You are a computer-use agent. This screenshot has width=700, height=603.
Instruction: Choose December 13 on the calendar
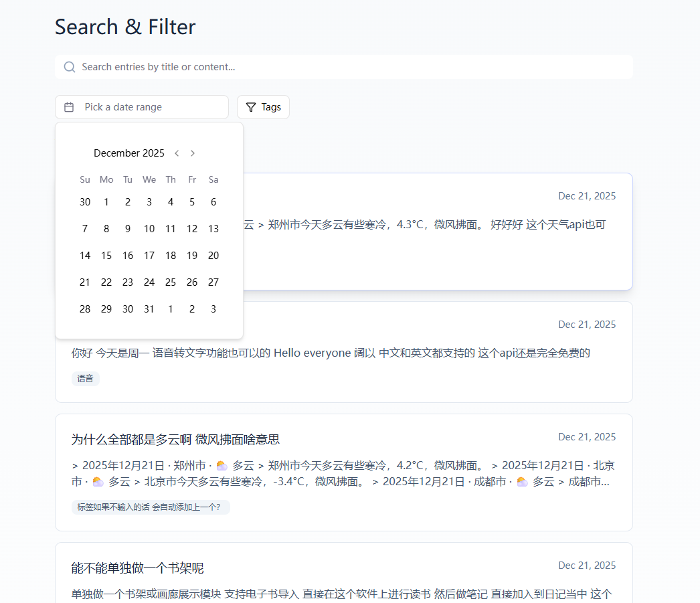(x=213, y=229)
